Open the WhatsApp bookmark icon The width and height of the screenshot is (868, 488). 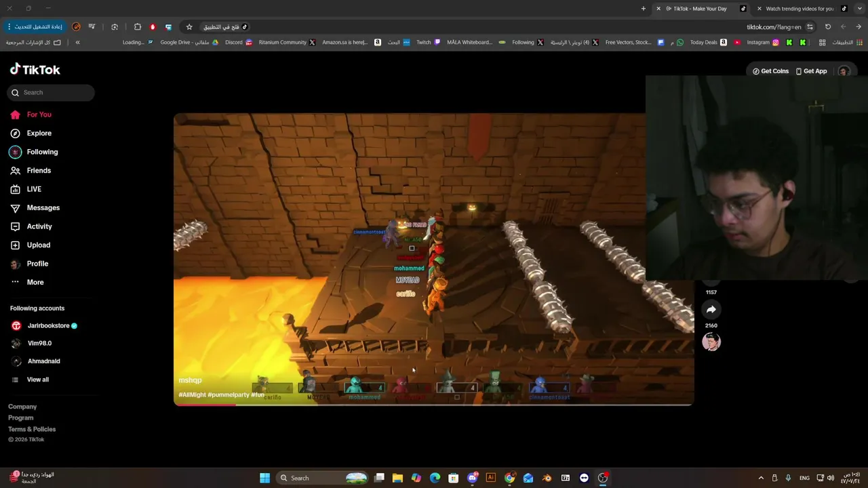coord(680,42)
